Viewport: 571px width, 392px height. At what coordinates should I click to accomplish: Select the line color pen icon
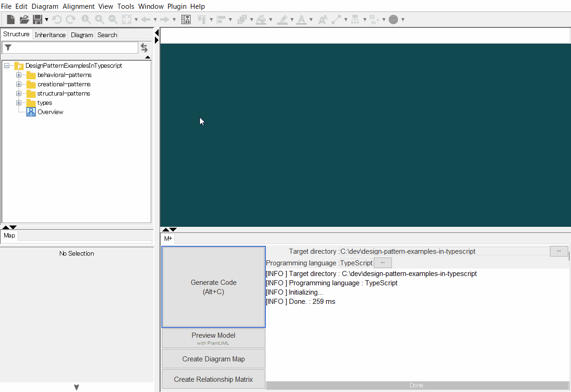click(x=282, y=19)
